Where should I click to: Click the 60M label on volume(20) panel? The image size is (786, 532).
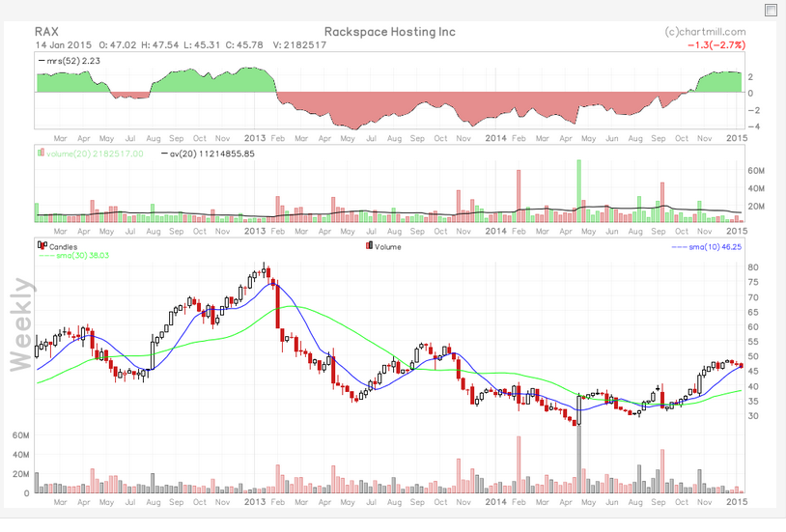[x=756, y=171]
